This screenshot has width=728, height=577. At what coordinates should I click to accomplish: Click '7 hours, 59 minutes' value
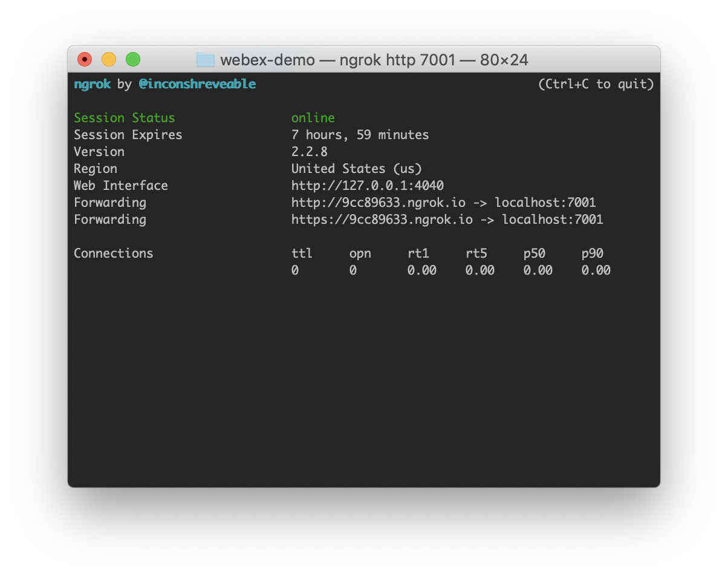coord(360,135)
